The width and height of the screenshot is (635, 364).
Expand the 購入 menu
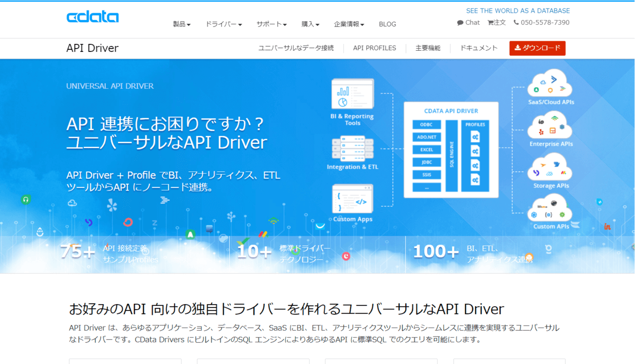(x=310, y=24)
